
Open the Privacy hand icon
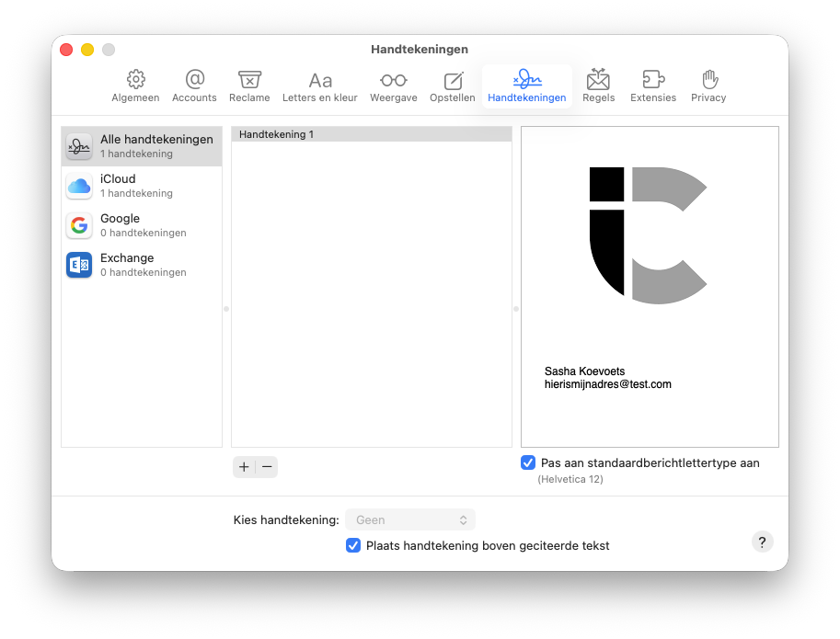pos(708,80)
